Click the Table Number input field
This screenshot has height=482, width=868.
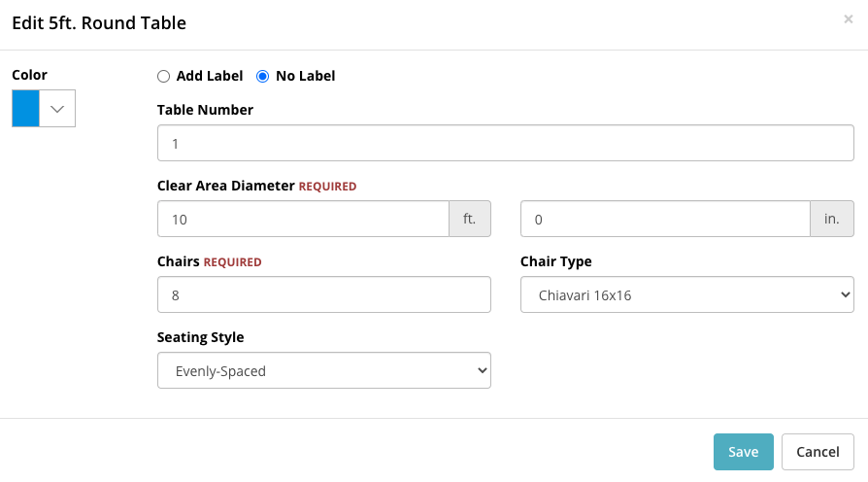(x=506, y=143)
